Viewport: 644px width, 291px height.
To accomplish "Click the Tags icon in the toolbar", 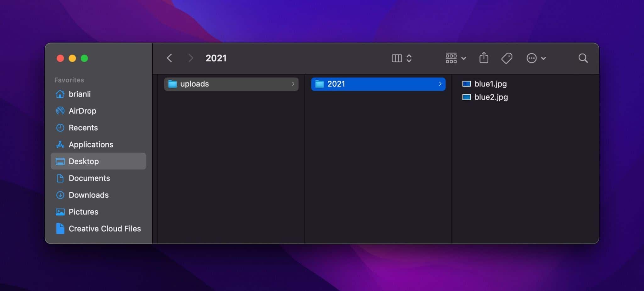I will [x=507, y=58].
